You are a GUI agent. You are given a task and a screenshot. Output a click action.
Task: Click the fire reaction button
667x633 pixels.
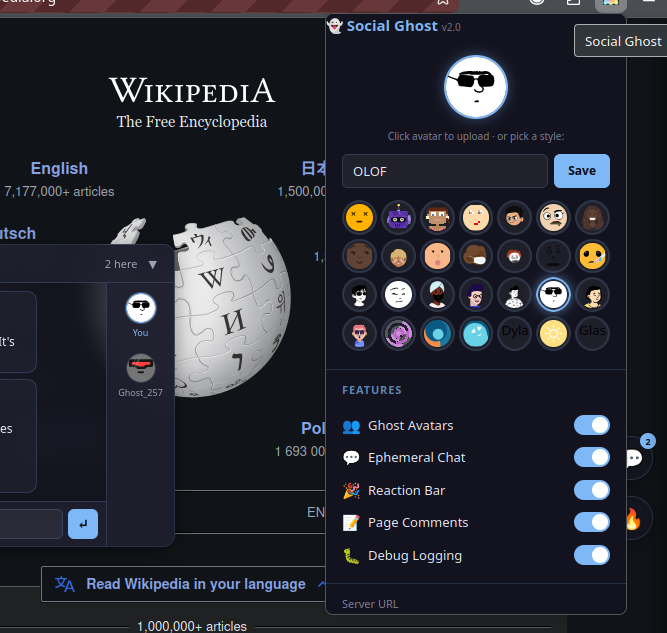pos(637,519)
